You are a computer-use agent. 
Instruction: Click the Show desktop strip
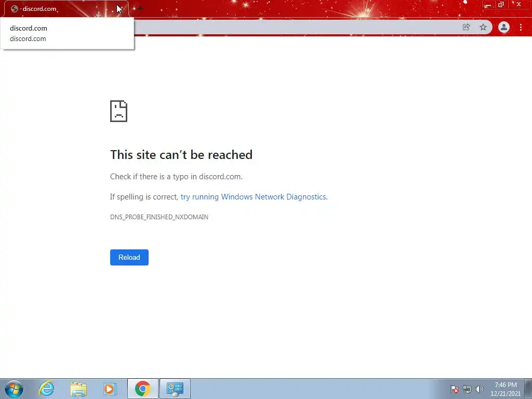(528, 389)
